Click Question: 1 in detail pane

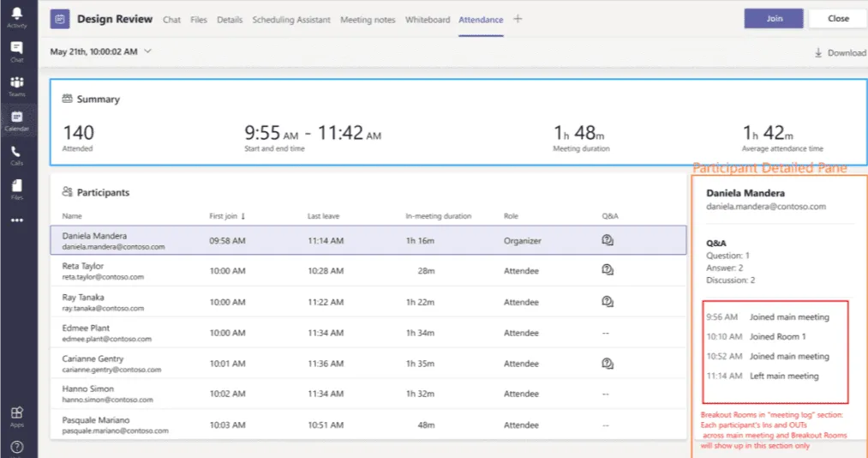(x=727, y=256)
